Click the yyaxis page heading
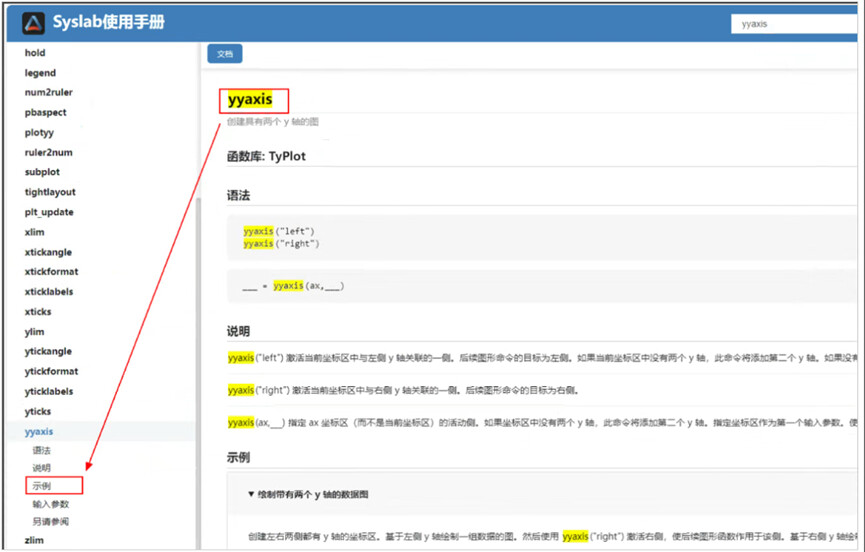 pos(250,100)
